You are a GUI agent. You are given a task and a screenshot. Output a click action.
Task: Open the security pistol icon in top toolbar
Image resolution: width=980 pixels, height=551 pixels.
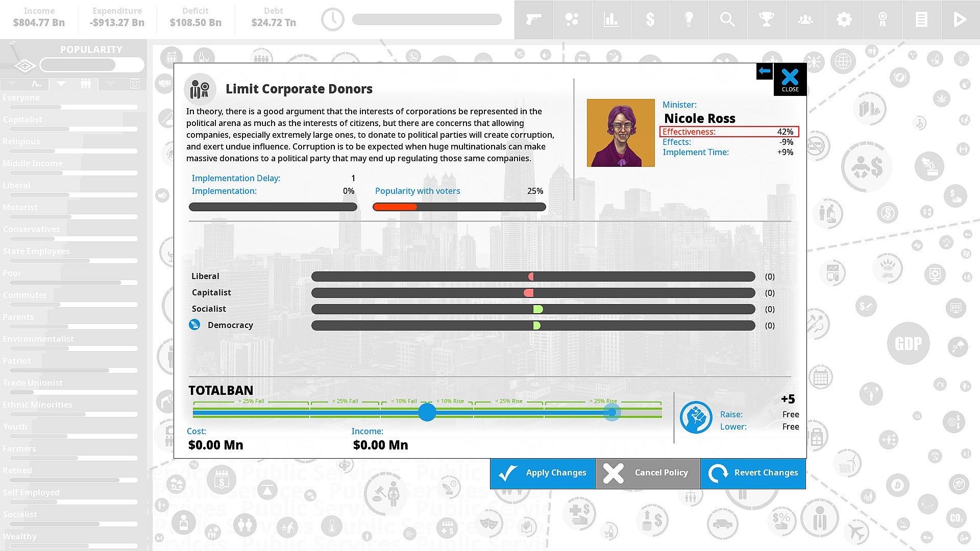(x=533, y=20)
